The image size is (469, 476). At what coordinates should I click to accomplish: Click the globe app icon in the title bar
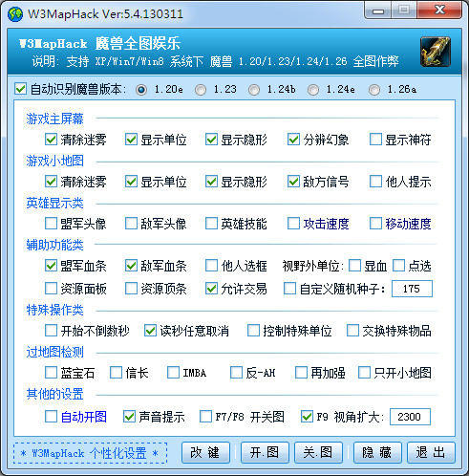click(15, 14)
